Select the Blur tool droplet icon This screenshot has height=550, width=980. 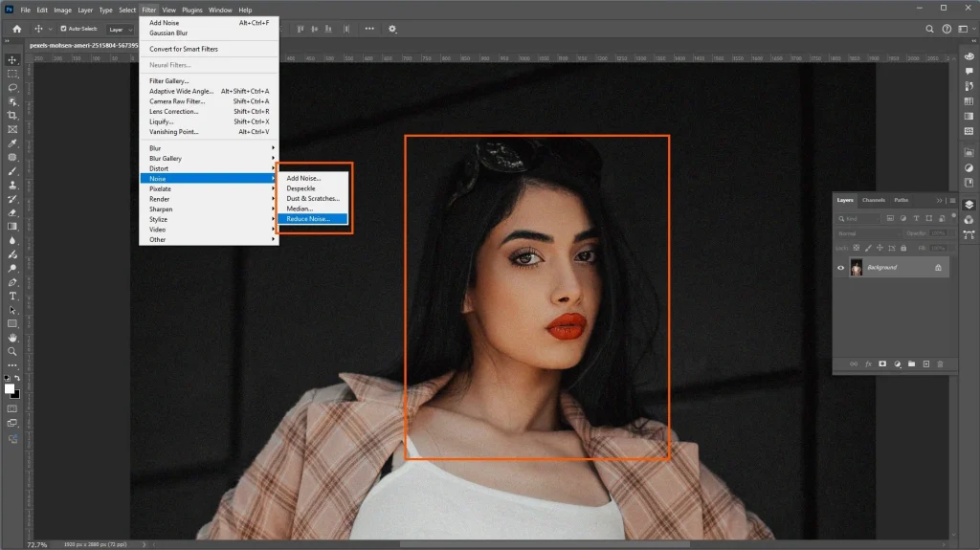(12, 241)
